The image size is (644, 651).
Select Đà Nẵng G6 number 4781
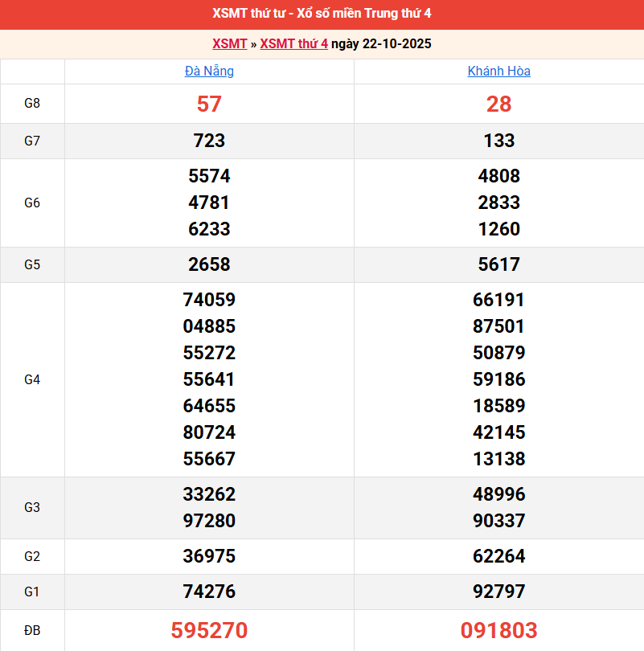[209, 203]
